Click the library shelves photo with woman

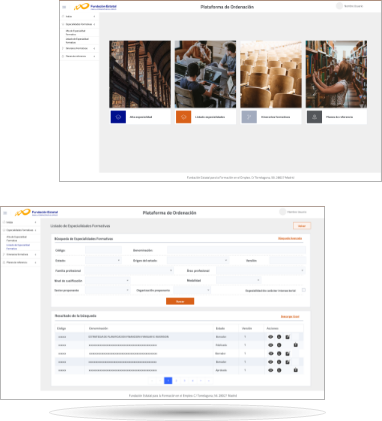coord(336,74)
